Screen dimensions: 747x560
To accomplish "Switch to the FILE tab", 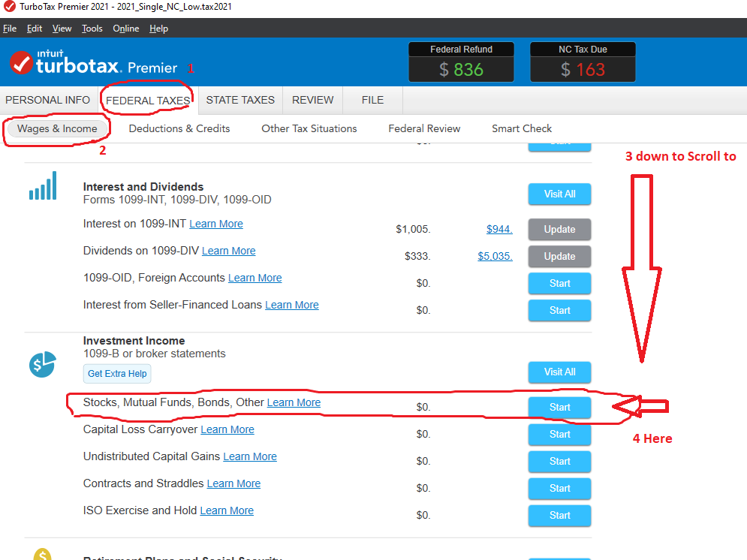I will [x=372, y=100].
